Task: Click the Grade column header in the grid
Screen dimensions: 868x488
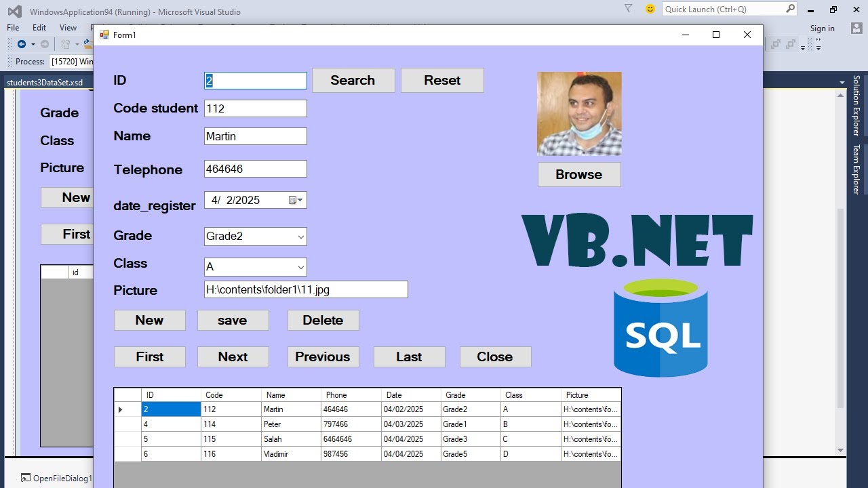Action: pos(471,395)
